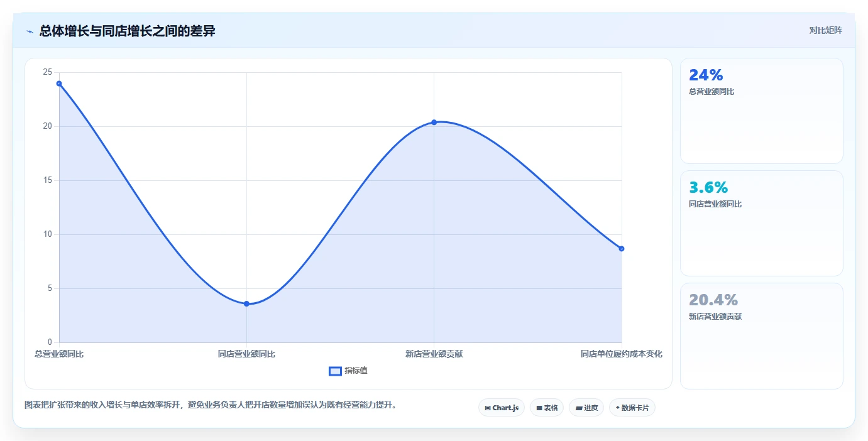
Task: Click the data point for 总营业额同比
Action: point(59,84)
